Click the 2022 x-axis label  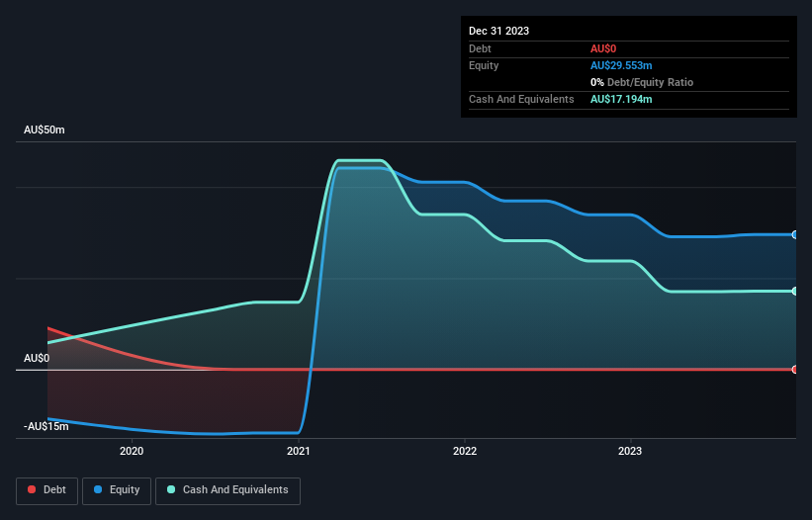[x=465, y=451]
